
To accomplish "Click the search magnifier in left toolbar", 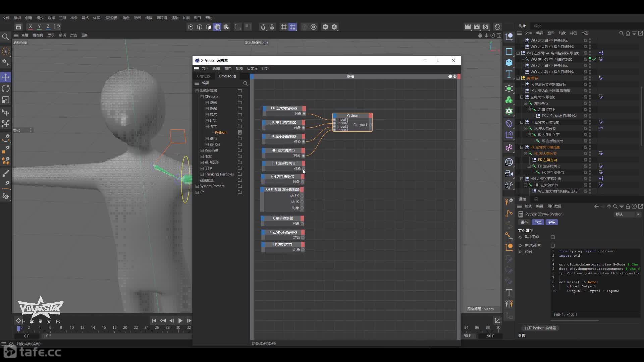I will coord(5,37).
